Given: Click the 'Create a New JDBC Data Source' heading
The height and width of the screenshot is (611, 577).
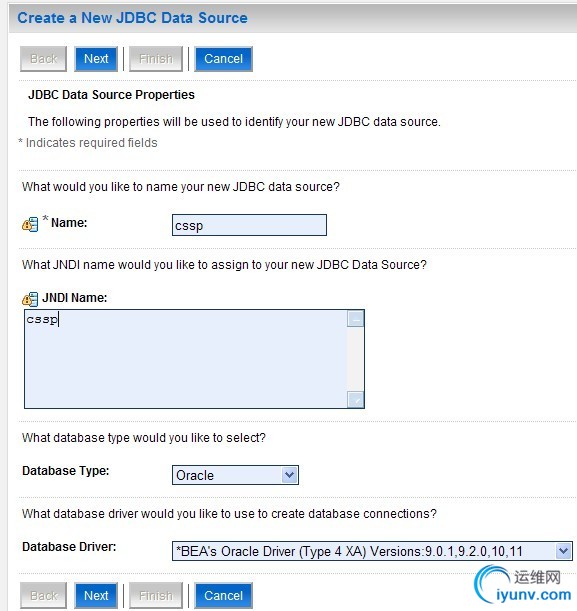Looking at the screenshot, I should 132,18.
